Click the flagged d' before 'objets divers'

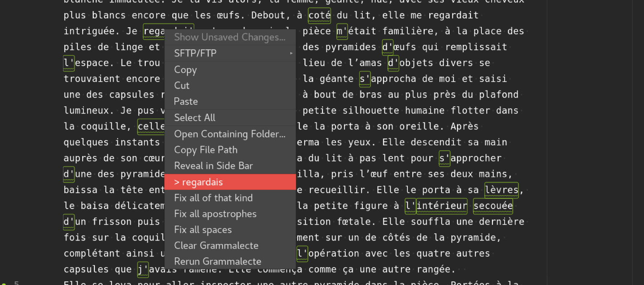click(393, 63)
